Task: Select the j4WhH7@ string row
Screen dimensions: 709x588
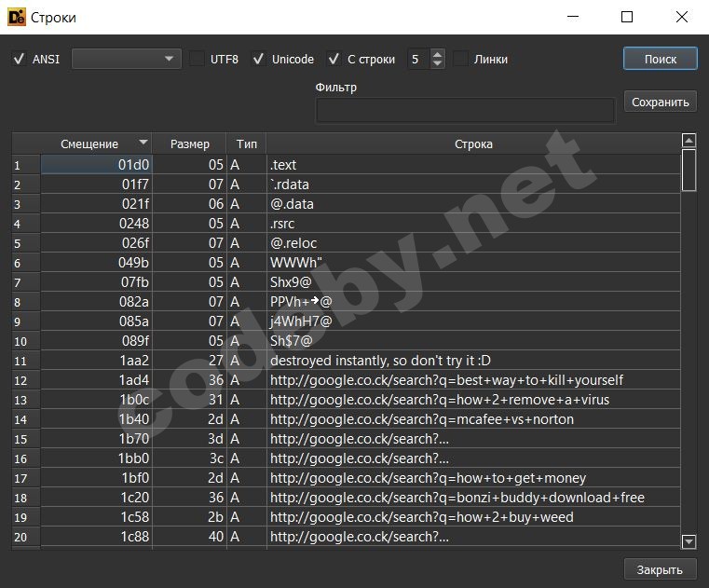Action: [x=473, y=321]
